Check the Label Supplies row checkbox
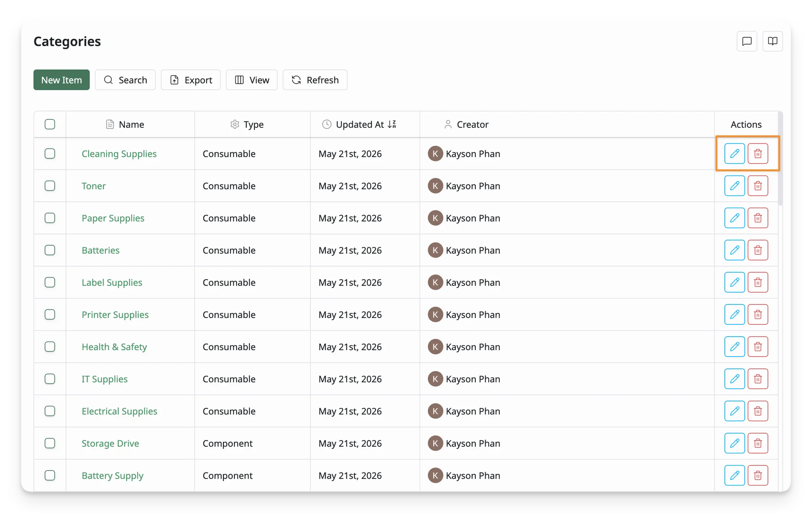 50,282
